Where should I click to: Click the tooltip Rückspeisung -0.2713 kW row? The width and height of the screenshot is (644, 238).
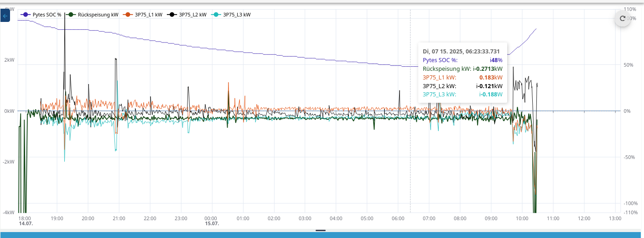click(x=462, y=69)
